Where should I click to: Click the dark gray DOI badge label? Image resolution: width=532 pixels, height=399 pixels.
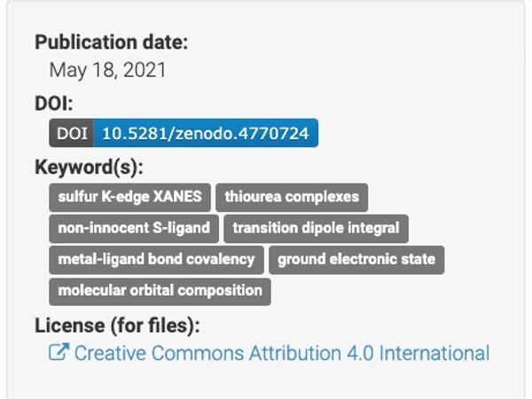(71, 133)
